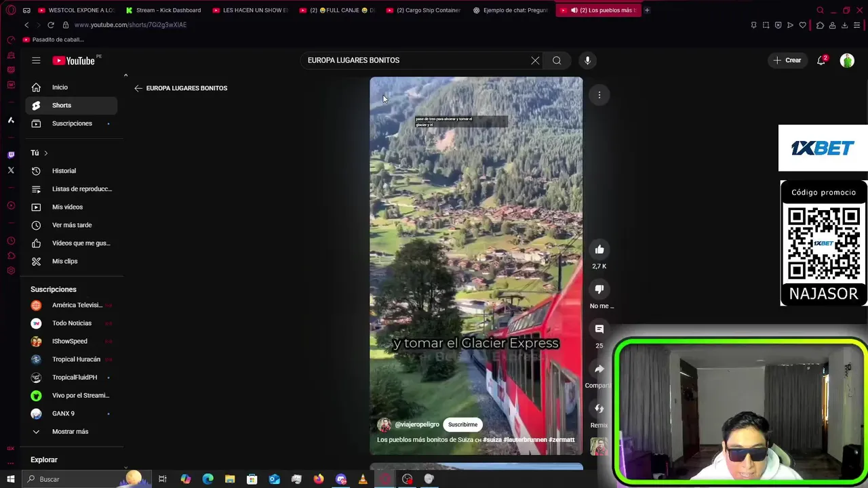This screenshot has width=868, height=488.
Task: Click the youtube.com address bar
Action: point(130,25)
